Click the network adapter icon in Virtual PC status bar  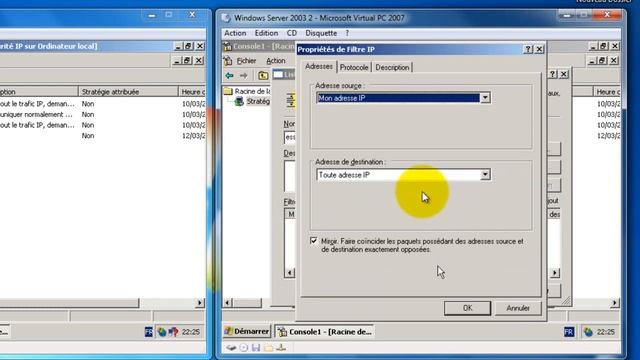point(281,348)
